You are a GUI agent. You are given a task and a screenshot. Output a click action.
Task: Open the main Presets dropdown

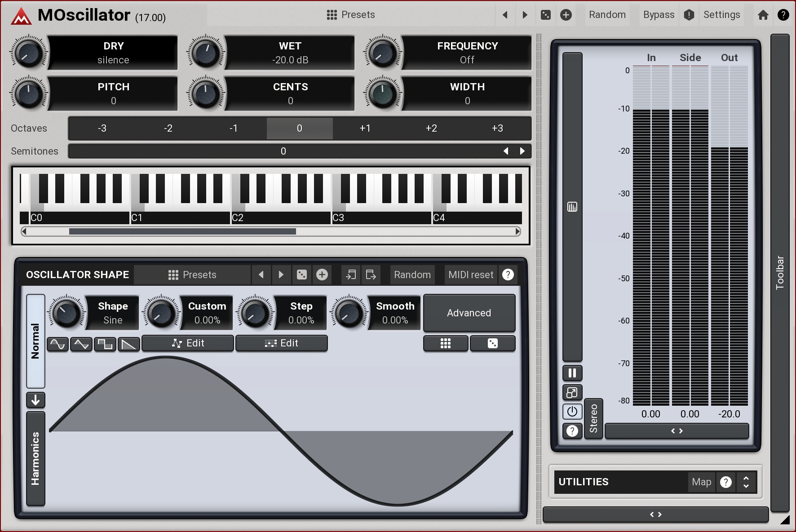351,15
